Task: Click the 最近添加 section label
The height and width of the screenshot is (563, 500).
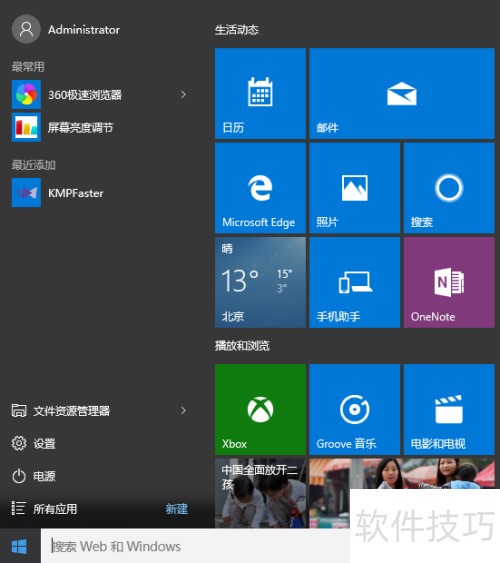Action: pos(33,165)
